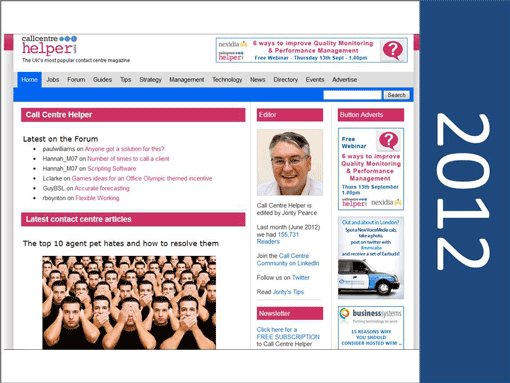Image resolution: width=510 pixels, height=383 pixels.
Task: Open 'Anyone got a solution for this?' thread
Action: coord(124,149)
